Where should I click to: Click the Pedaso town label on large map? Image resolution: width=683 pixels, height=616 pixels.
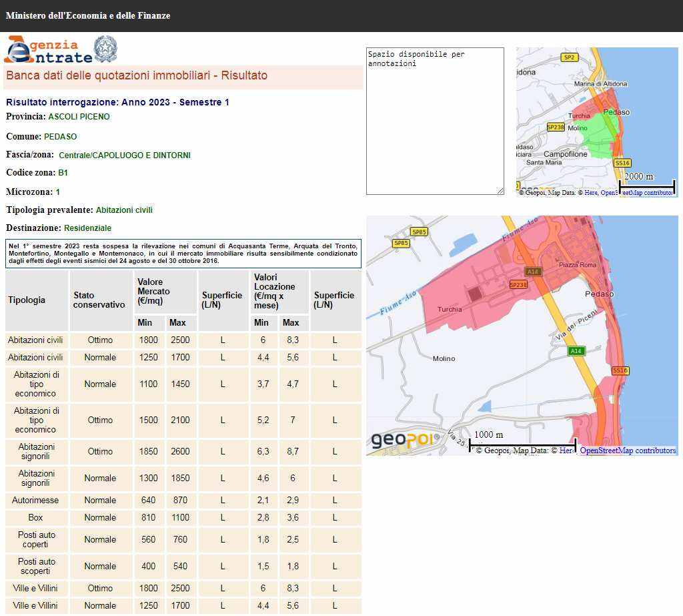coord(598,294)
